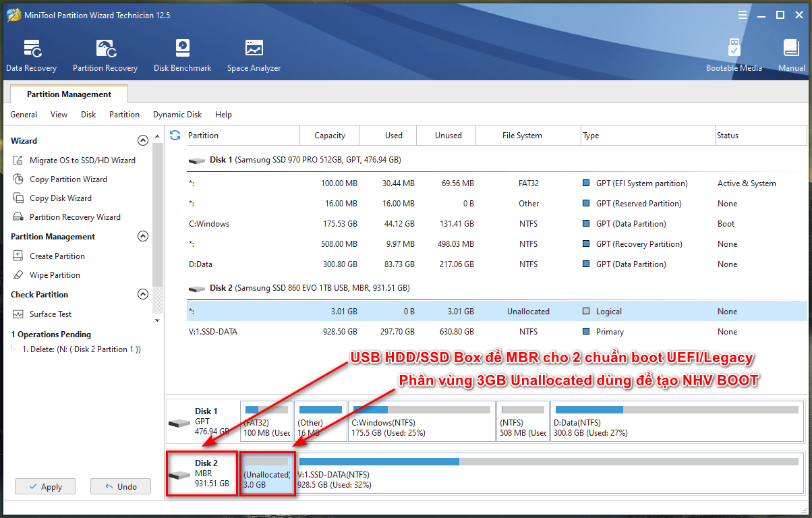The width and height of the screenshot is (812, 518).
Task: Launch Partition Recovery from the toolbar
Action: (105, 55)
